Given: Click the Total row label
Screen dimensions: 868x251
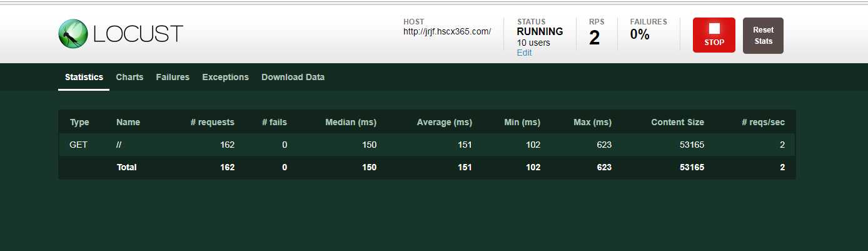Looking at the screenshot, I should (x=126, y=167).
